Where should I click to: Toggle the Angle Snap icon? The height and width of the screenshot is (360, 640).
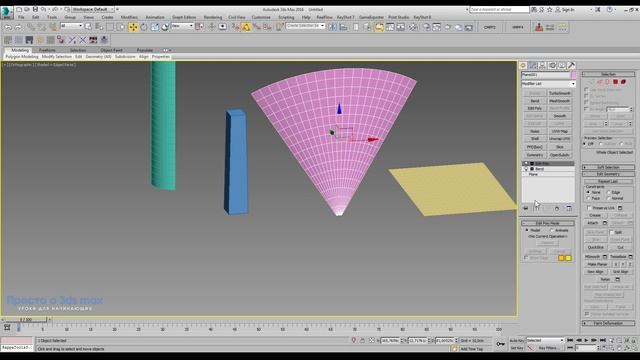246,27
